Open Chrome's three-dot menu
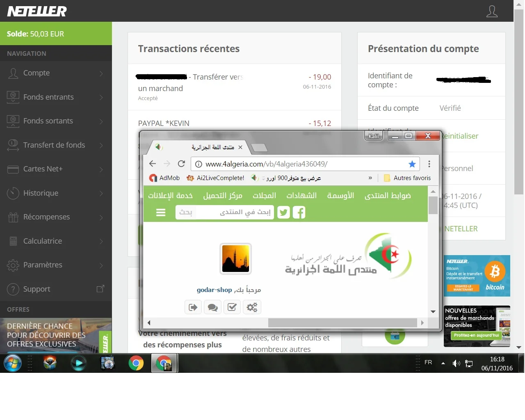This screenshot has height=420, width=525. point(429,164)
